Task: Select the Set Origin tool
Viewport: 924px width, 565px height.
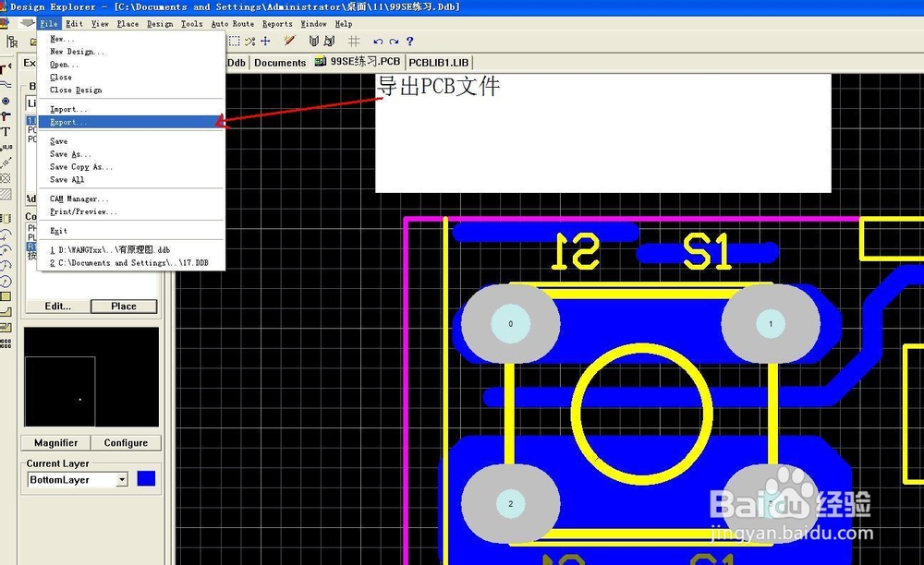Action: pos(6,178)
